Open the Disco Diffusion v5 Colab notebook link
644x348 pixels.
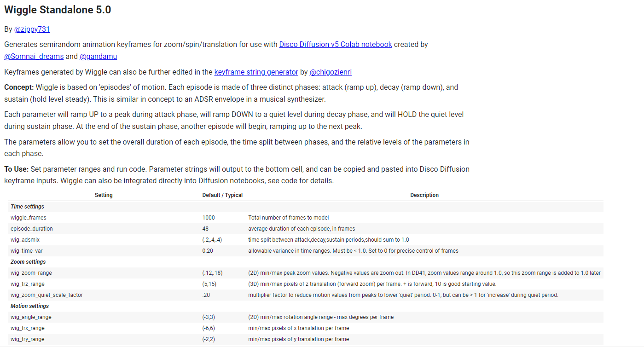coord(336,44)
